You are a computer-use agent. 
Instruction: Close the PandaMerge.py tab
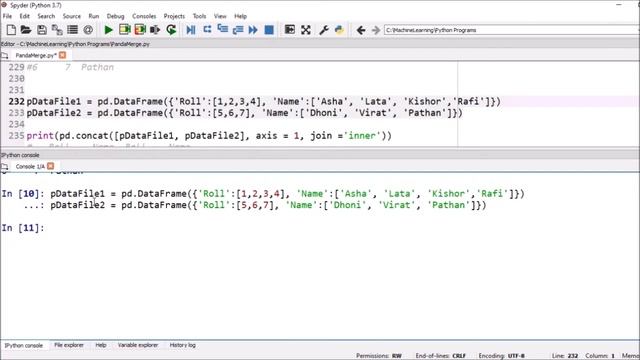point(62,55)
